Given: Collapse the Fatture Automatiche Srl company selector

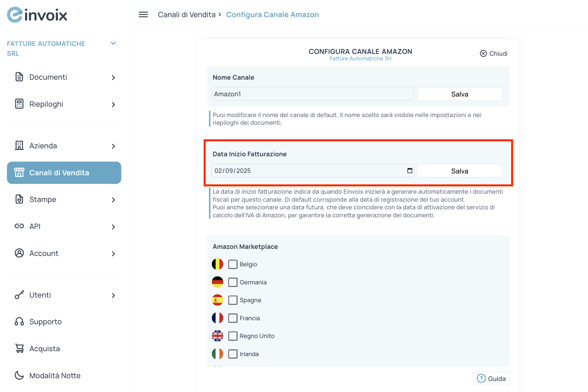Looking at the screenshot, I should [113, 43].
